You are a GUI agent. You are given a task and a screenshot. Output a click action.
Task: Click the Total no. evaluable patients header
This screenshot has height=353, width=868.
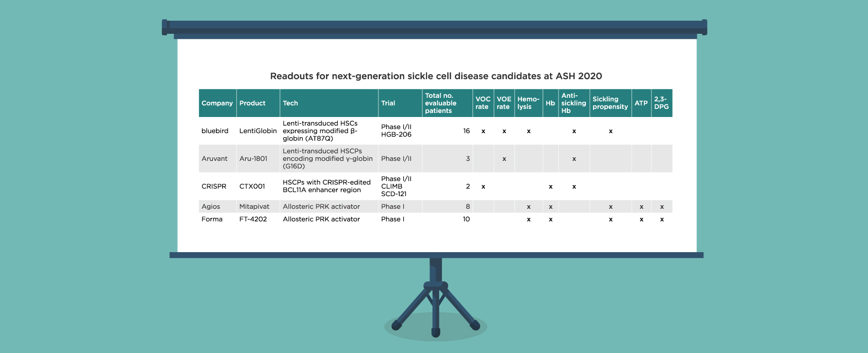point(447,103)
